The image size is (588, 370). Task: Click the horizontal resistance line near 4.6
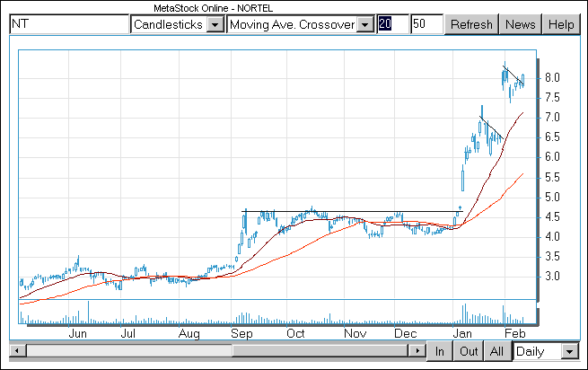point(353,212)
